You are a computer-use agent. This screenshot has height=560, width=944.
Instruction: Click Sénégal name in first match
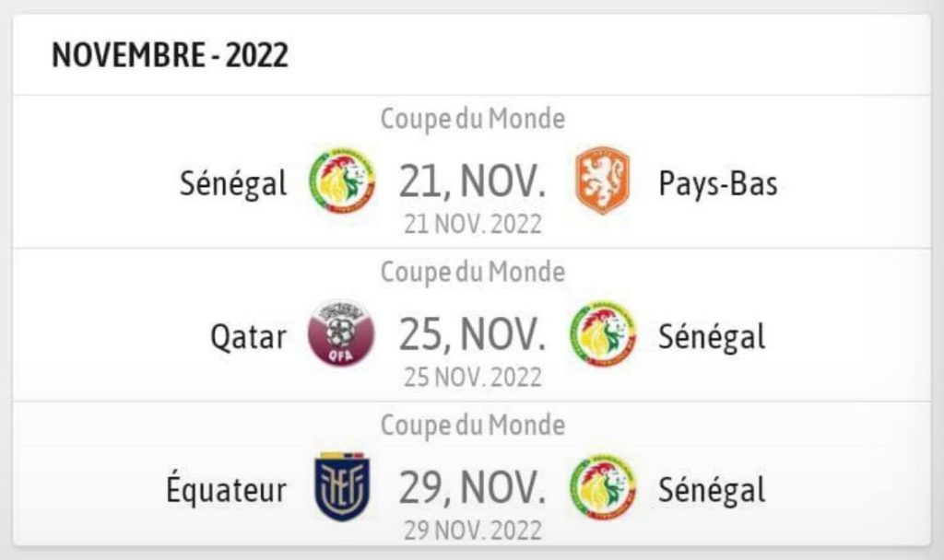coord(233,184)
